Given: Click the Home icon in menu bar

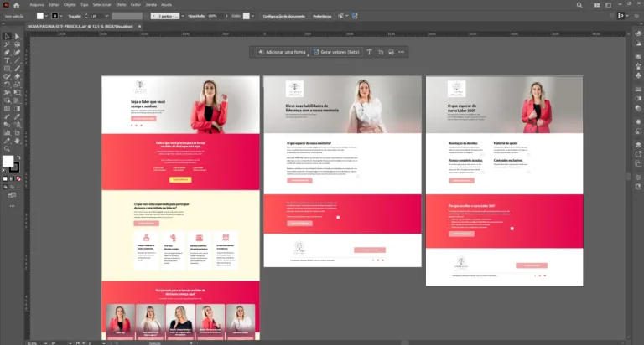Looking at the screenshot, I should click(x=17, y=5).
